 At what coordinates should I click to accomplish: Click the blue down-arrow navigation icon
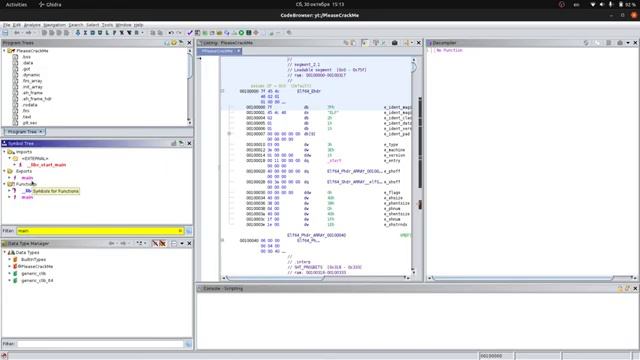(x=78, y=33)
